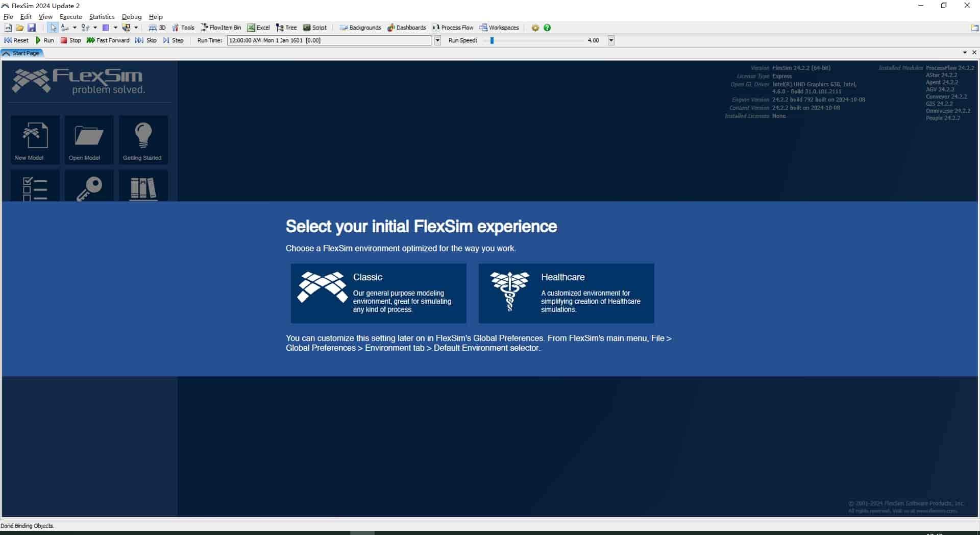
Task: Open the Debug menu
Action: tap(132, 16)
